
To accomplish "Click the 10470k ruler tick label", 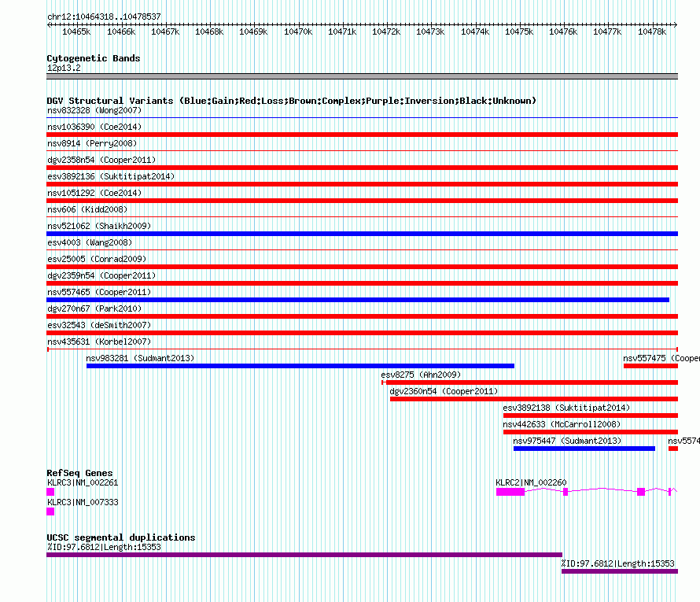I will pyautogui.click(x=298, y=31).
